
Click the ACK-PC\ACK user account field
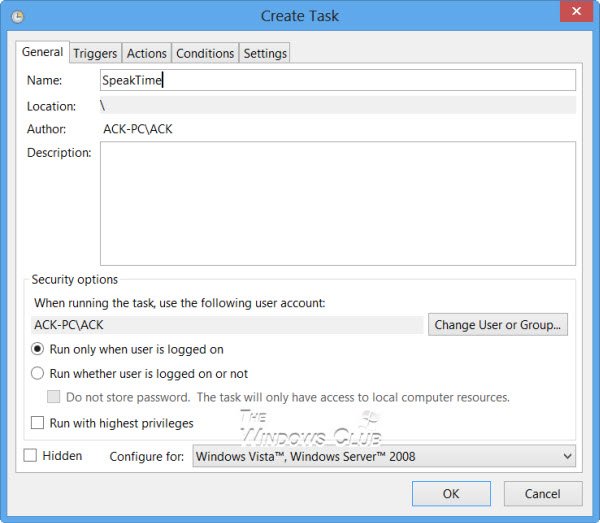228,324
